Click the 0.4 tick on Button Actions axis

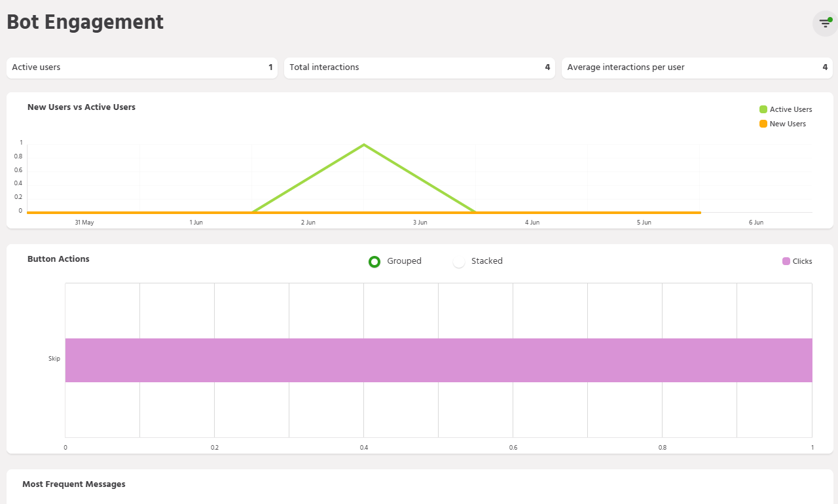[x=364, y=448]
